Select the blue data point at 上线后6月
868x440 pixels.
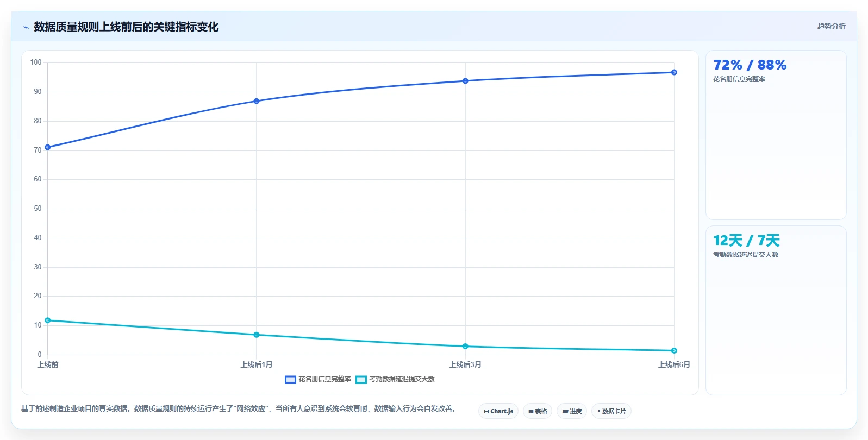pos(674,72)
